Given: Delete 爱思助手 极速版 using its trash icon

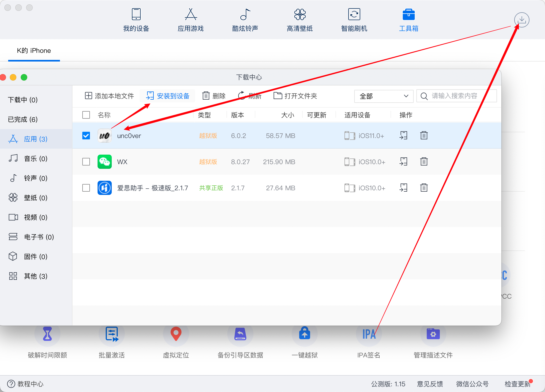Looking at the screenshot, I should [424, 188].
